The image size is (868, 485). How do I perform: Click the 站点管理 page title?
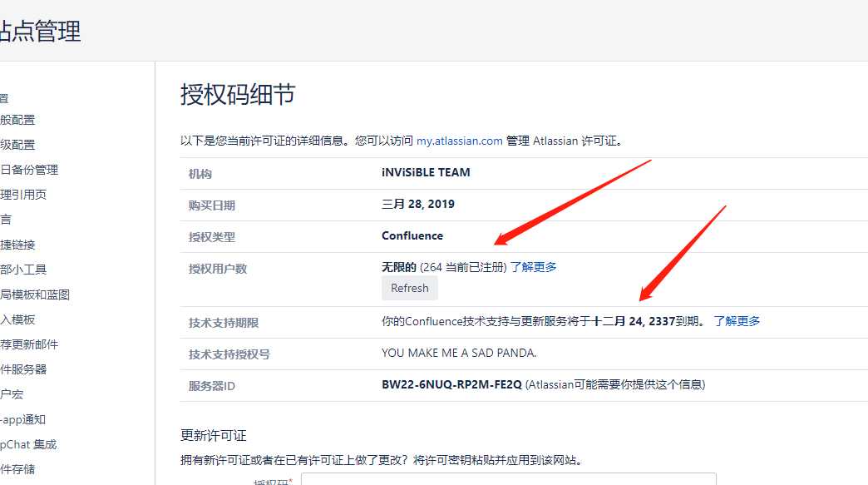coord(41,31)
